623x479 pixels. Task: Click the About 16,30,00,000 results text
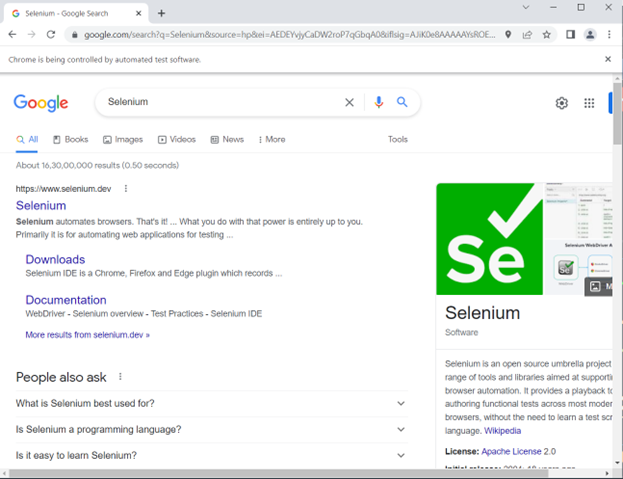97,165
